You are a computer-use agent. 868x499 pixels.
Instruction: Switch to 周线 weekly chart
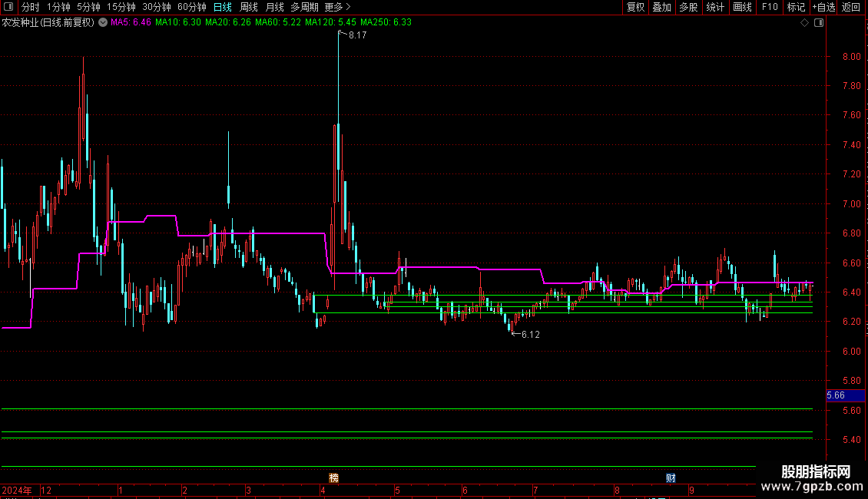tap(249, 7)
